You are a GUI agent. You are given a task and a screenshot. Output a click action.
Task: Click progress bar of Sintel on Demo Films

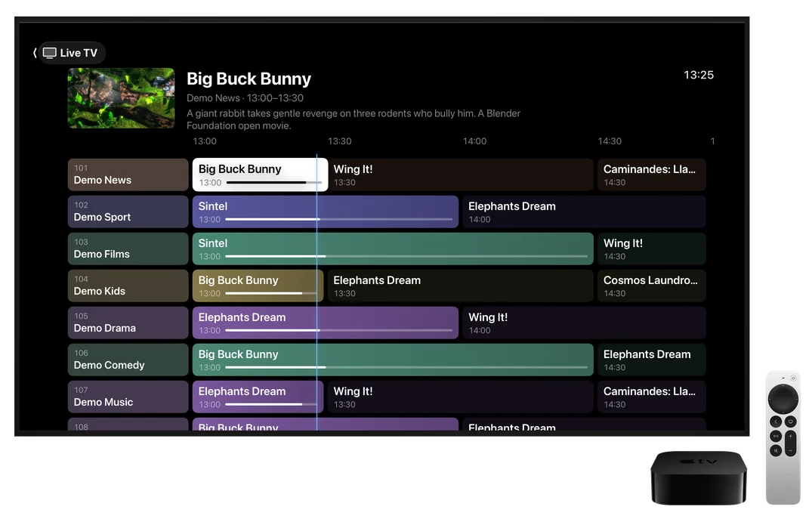tap(406, 256)
